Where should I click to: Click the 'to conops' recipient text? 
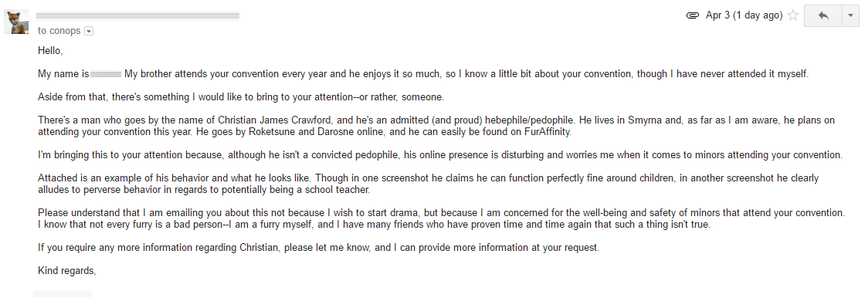[59, 31]
